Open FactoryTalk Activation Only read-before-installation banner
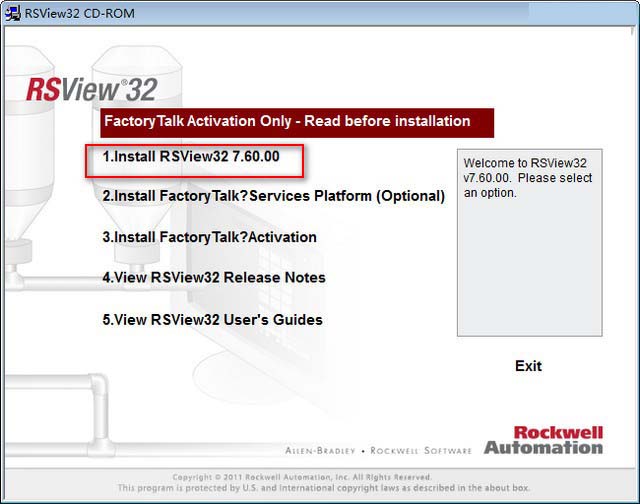This screenshot has width=640, height=504. click(x=297, y=122)
